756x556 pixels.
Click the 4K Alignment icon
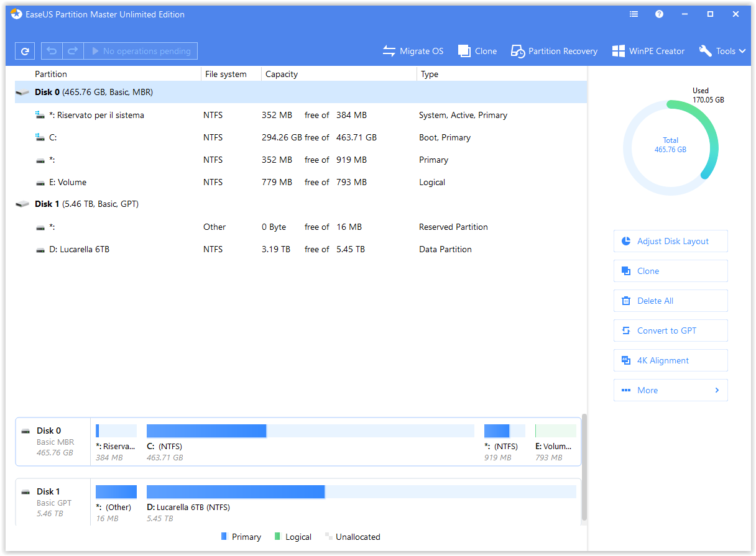tap(626, 360)
